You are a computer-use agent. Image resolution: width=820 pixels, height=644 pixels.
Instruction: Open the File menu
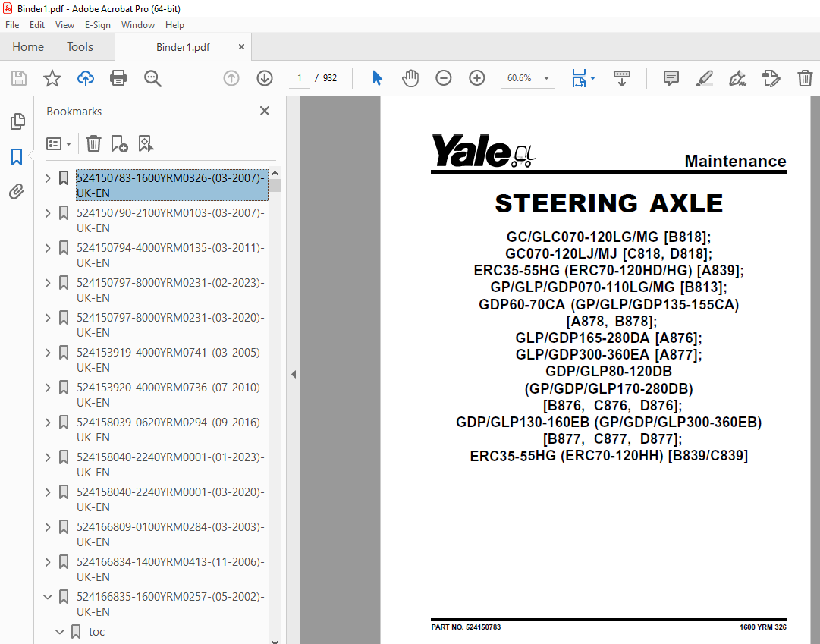pyautogui.click(x=12, y=24)
